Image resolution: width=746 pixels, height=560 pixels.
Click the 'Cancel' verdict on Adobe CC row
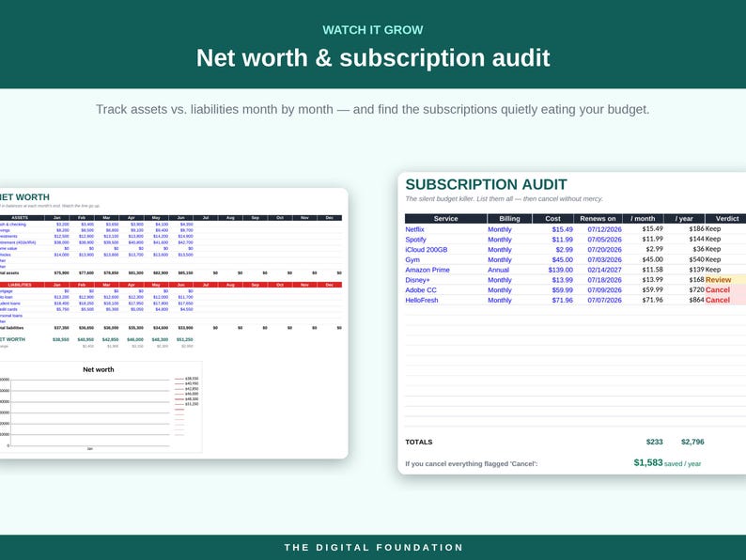[x=718, y=289]
